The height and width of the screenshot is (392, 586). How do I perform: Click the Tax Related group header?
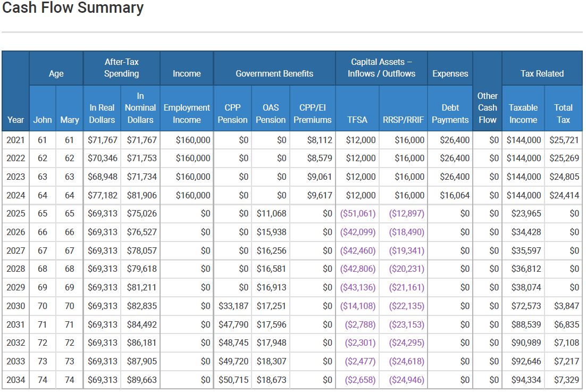[x=542, y=74]
